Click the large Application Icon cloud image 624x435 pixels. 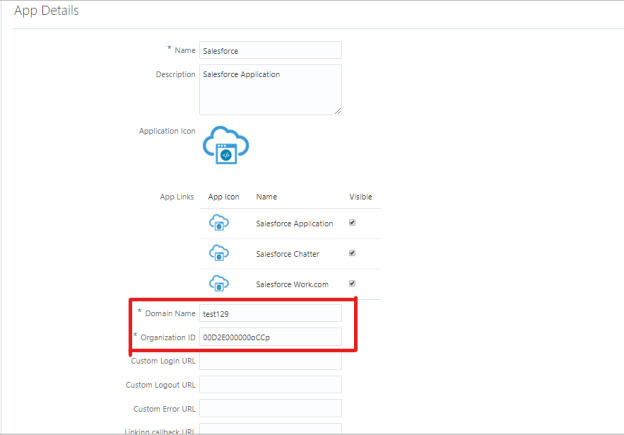pyautogui.click(x=225, y=146)
